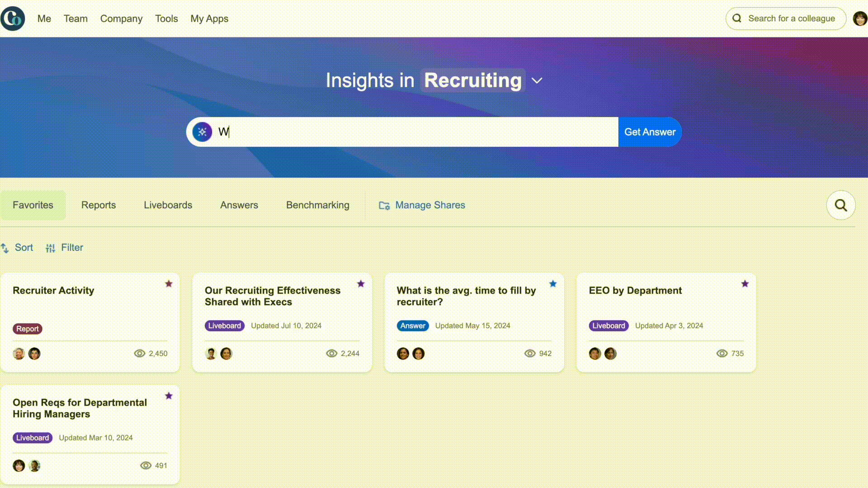Click the favorite star on Recruiter Activity
This screenshot has height=488, width=868.
pos(168,284)
